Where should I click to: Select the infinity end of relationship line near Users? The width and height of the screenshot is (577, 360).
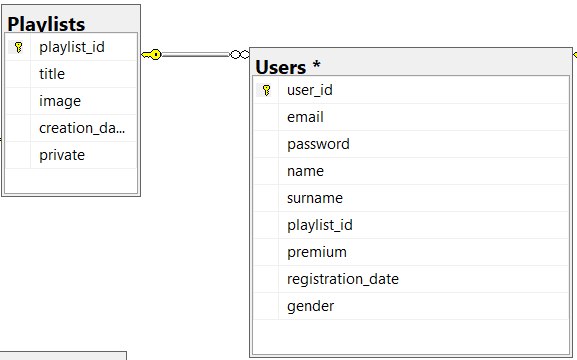[x=240, y=55]
